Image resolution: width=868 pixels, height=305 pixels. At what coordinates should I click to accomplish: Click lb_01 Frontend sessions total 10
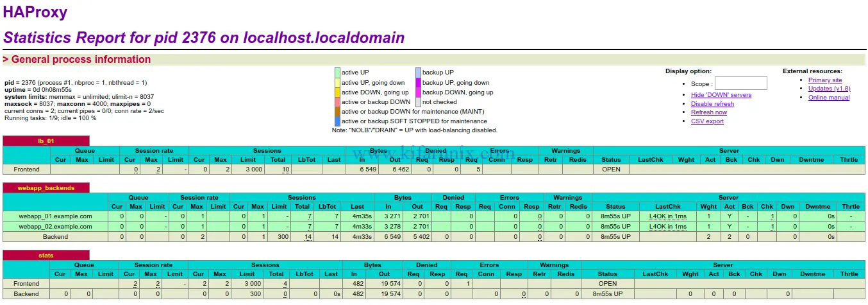pos(286,170)
